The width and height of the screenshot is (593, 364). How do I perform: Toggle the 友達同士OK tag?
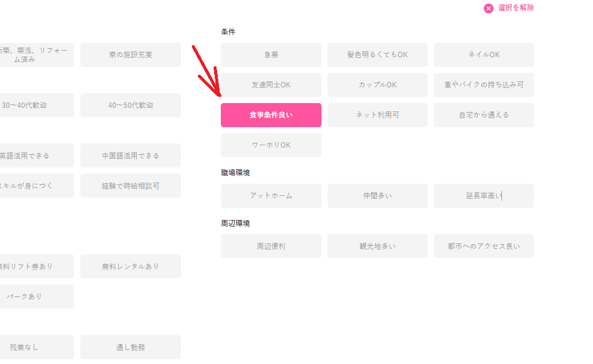[x=271, y=85]
